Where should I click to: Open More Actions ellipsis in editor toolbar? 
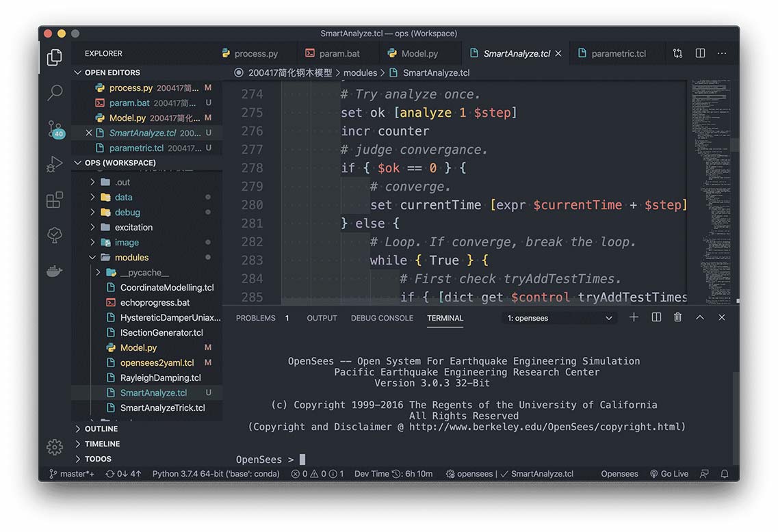tap(722, 53)
